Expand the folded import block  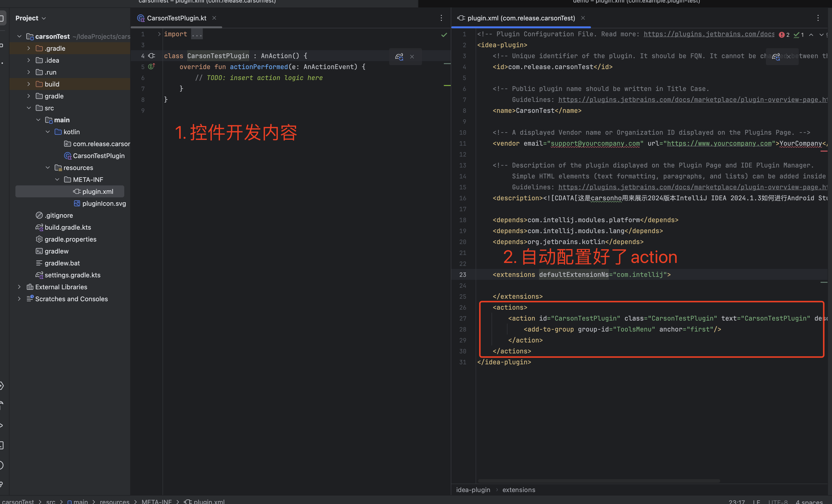click(159, 34)
